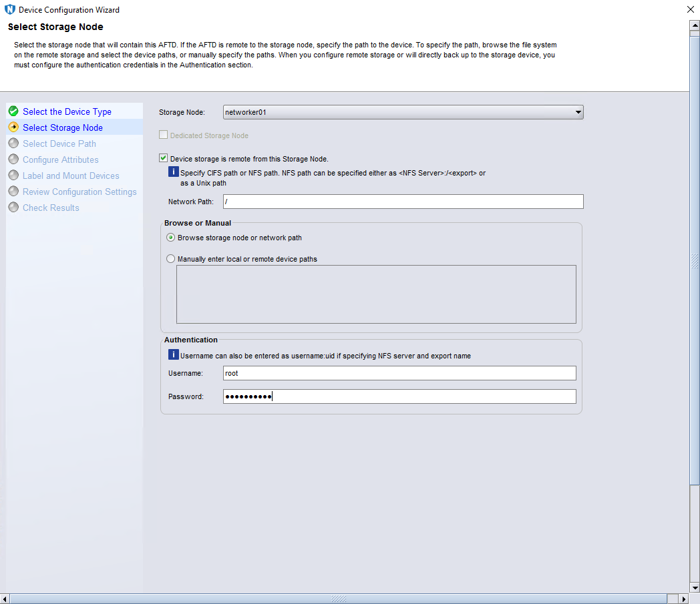700x604 pixels.
Task: Focus the Password field
Action: [x=399, y=396]
